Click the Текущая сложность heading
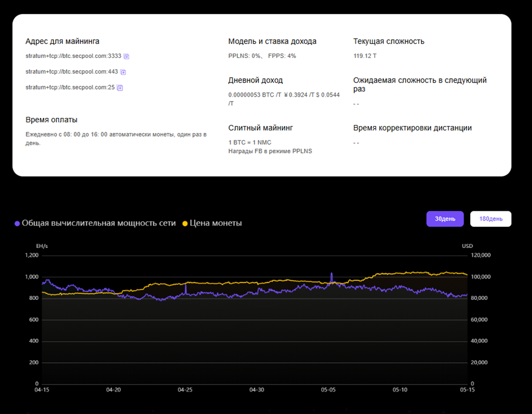The width and height of the screenshot is (532, 414). pyautogui.click(x=389, y=42)
